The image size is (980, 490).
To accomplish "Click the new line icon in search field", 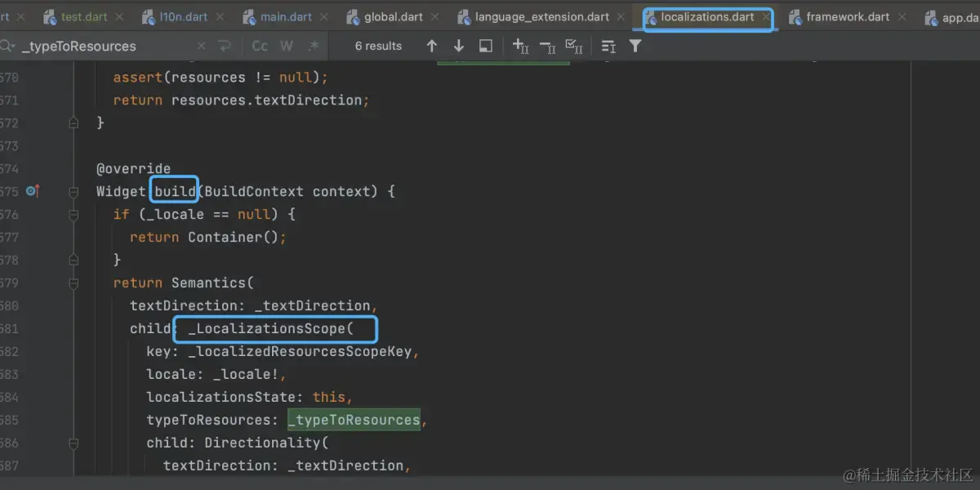I will click(x=225, y=47).
